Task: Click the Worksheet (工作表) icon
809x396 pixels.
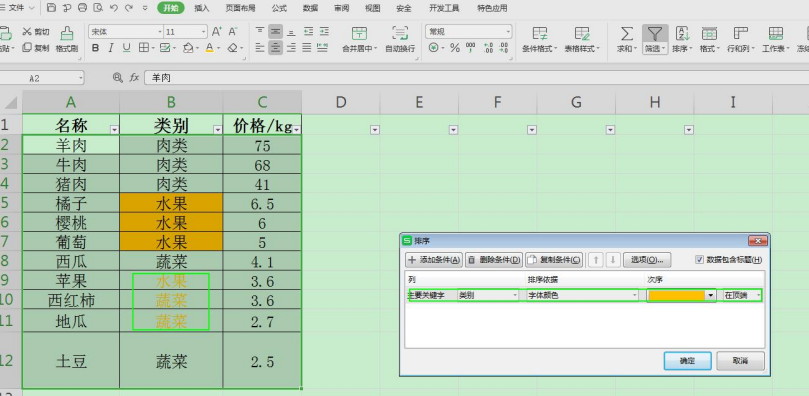Action: tap(775, 34)
